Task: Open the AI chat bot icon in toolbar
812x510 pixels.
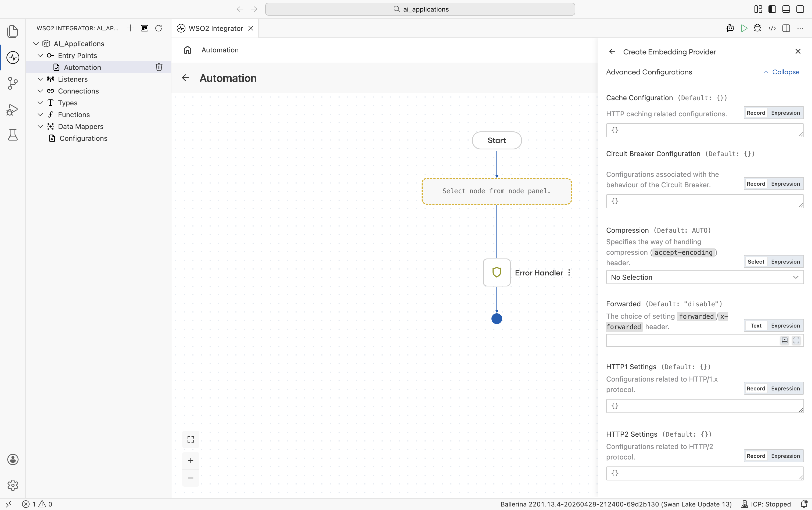Action: (x=730, y=28)
